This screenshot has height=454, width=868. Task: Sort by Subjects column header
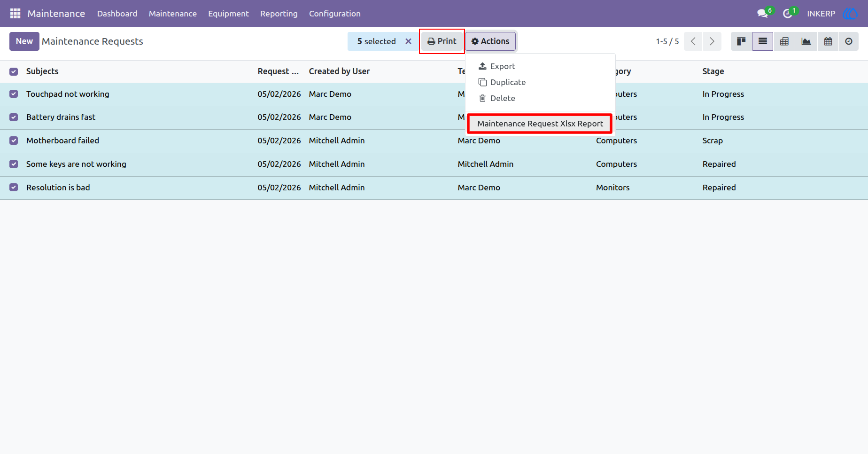click(x=42, y=71)
